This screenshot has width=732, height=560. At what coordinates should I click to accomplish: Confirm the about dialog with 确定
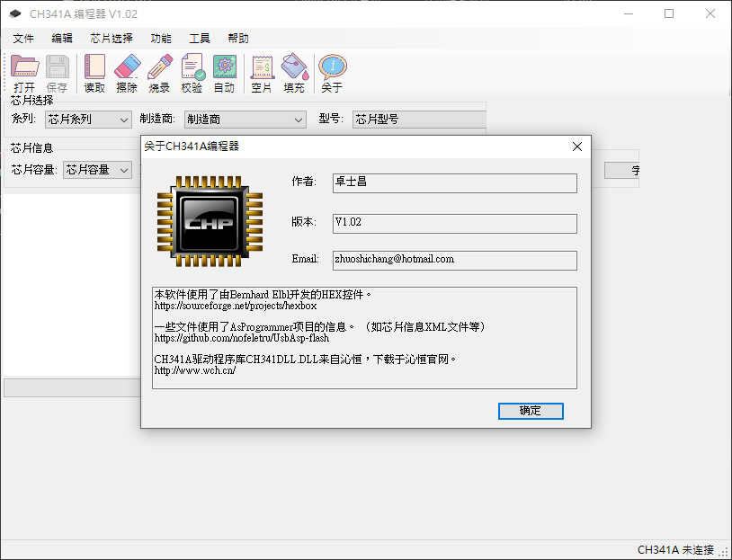coord(531,411)
